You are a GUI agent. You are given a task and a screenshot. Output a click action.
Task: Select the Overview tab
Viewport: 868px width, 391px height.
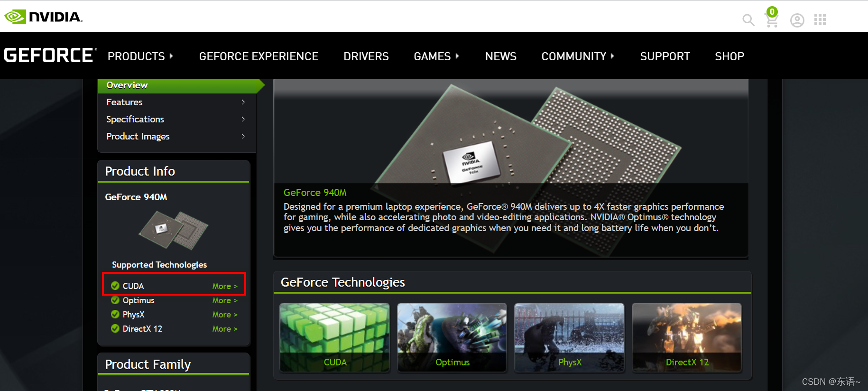pos(180,85)
